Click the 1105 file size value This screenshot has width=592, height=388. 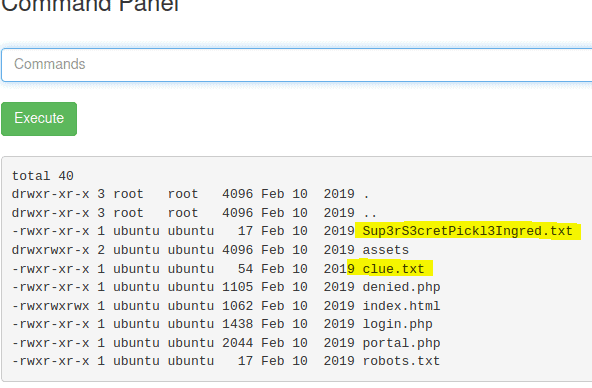click(x=237, y=287)
